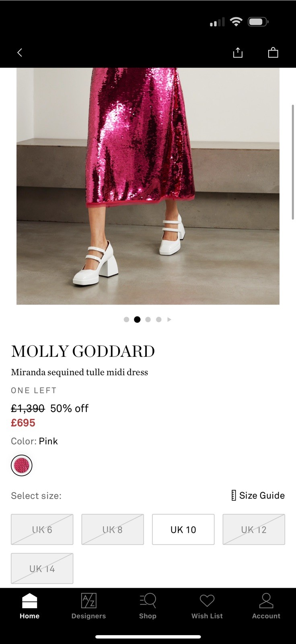
Task: Select the Pink sequin color swatch
Action: point(22,466)
